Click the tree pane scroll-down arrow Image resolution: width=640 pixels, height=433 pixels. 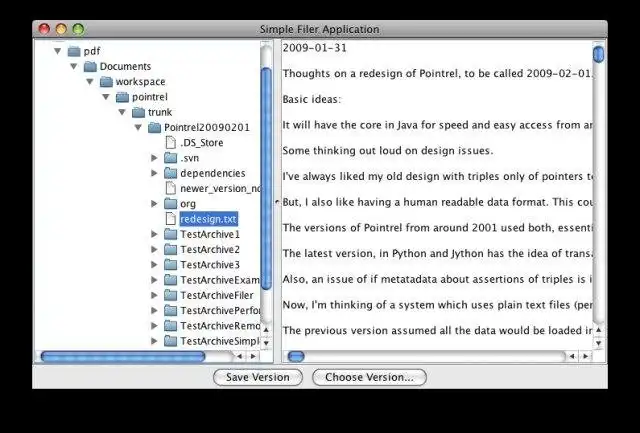coord(266,343)
